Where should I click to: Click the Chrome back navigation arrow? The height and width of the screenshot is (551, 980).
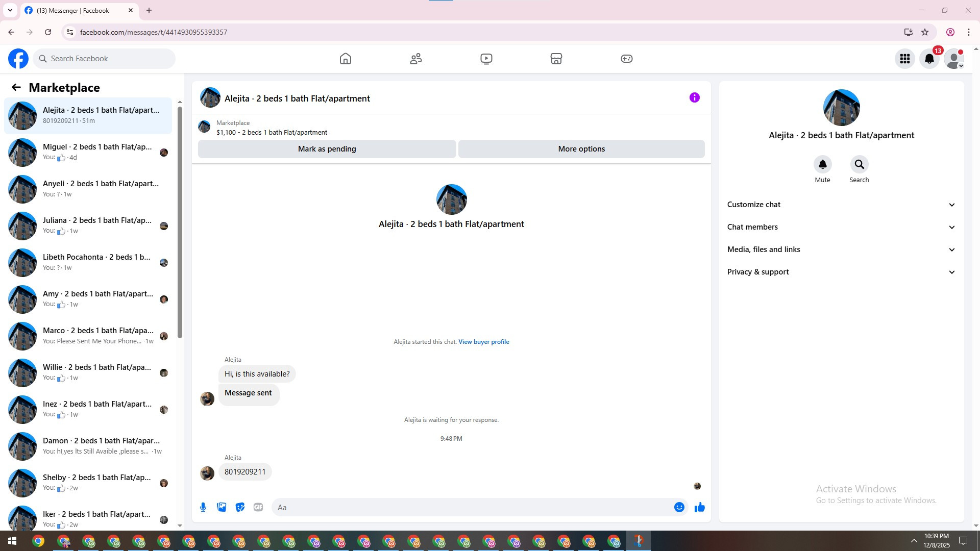coord(11,32)
